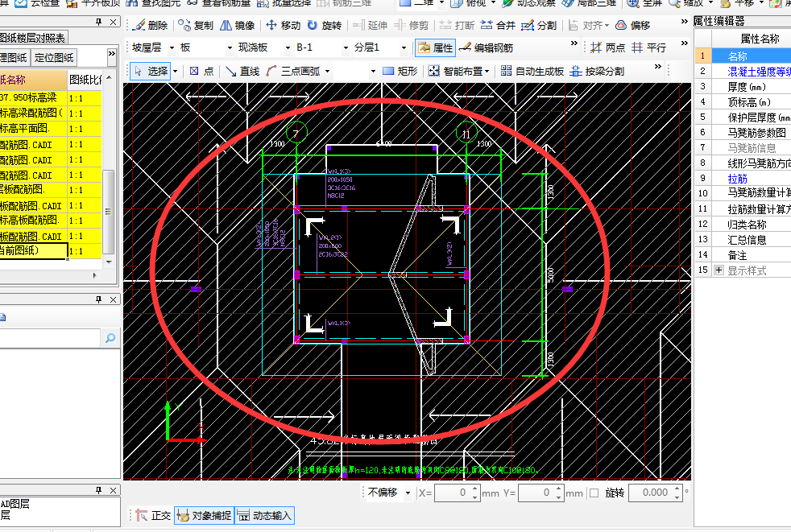The height and width of the screenshot is (532, 791).
Task: Click the 延伸 extend tool
Action: coord(370,25)
